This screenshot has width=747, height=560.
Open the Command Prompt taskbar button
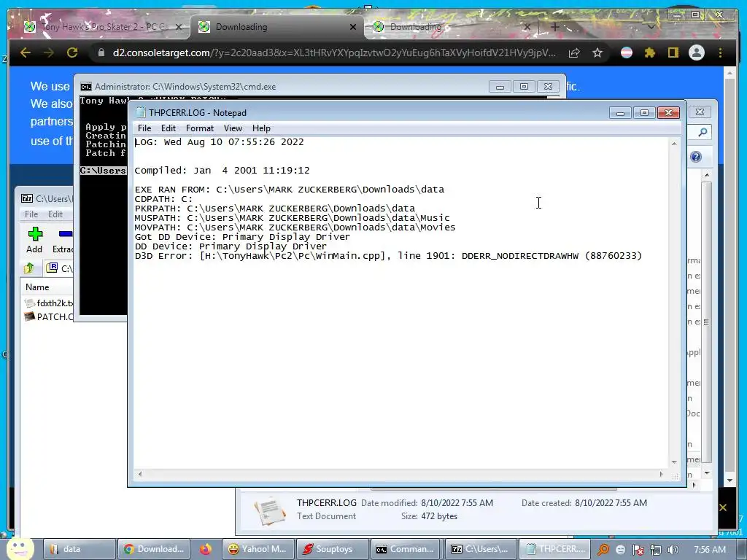(x=407, y=549)
